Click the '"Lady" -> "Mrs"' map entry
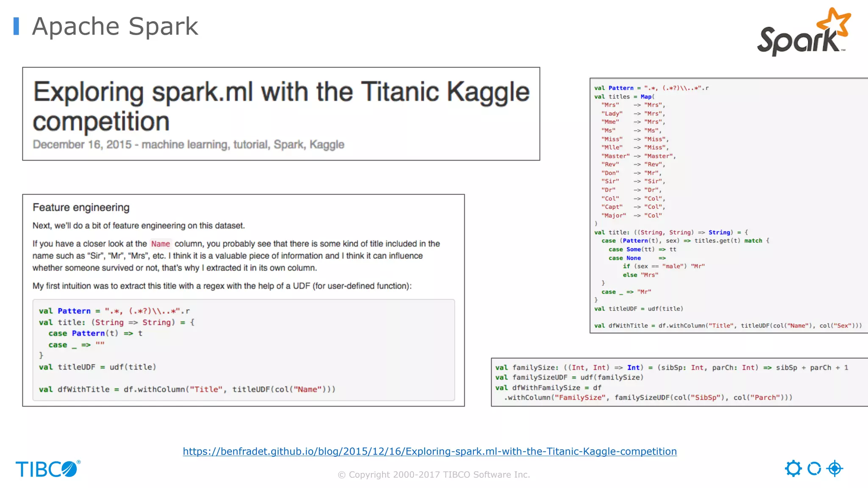Image resolution: width=868 pixels, height=488 pixels. pos(633,114)
